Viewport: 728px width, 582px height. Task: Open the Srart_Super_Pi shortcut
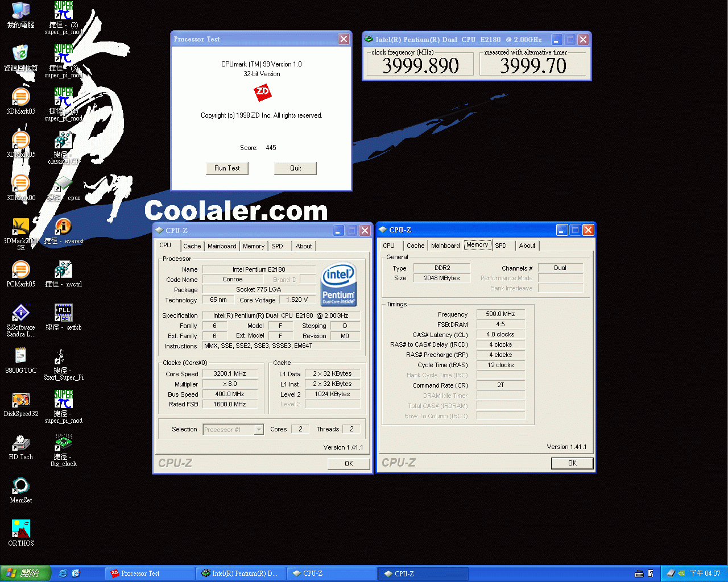point(64,364)
